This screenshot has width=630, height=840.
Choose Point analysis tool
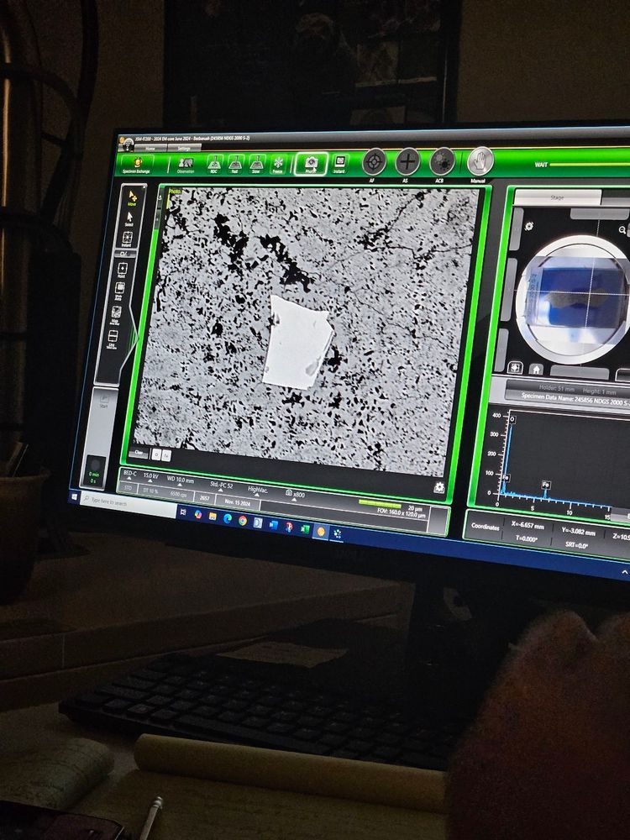click(122, 270)
